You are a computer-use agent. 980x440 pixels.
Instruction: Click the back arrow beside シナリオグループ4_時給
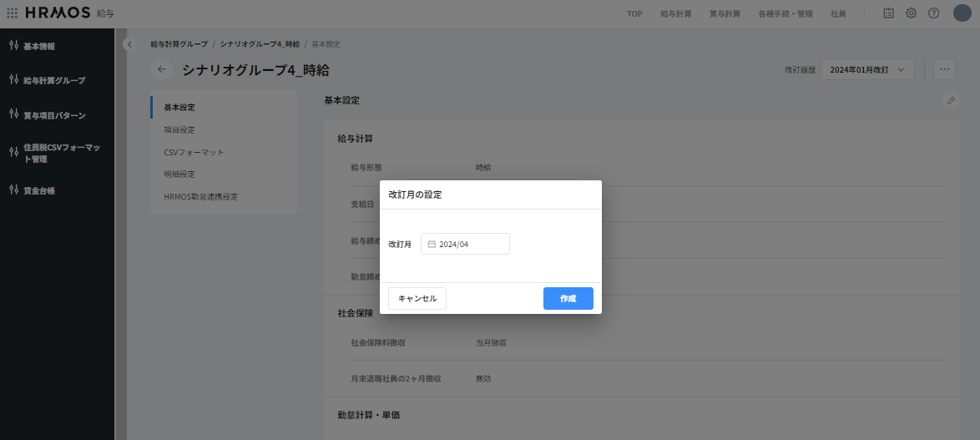(162, 70)
